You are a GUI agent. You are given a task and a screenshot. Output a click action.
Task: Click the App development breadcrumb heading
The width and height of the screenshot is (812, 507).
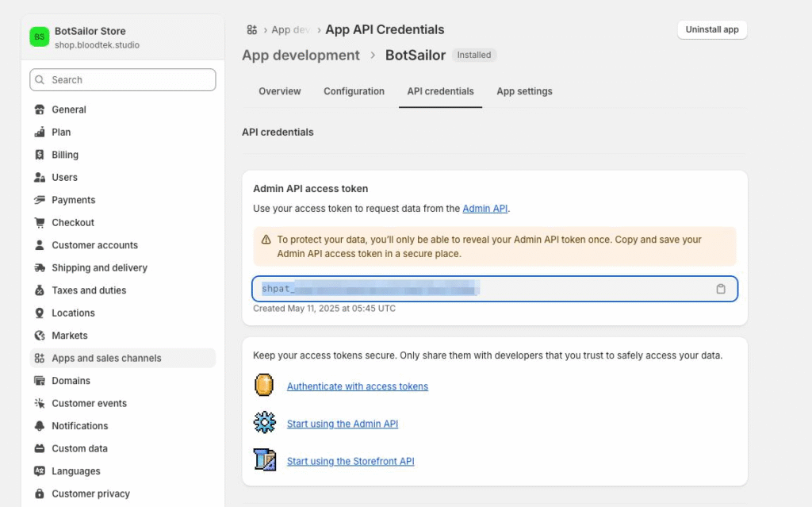301,55
